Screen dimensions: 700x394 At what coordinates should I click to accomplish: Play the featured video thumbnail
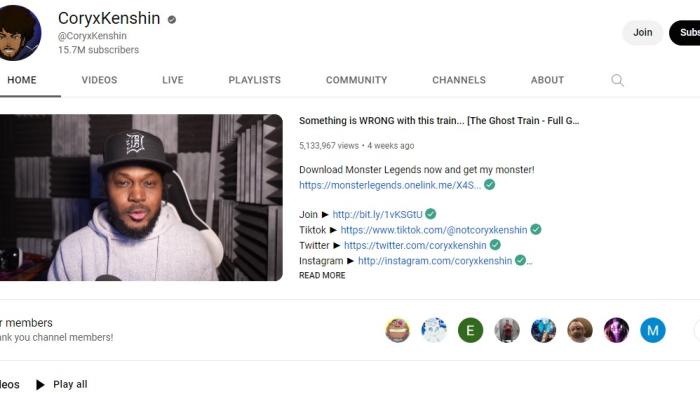[141, 197]
